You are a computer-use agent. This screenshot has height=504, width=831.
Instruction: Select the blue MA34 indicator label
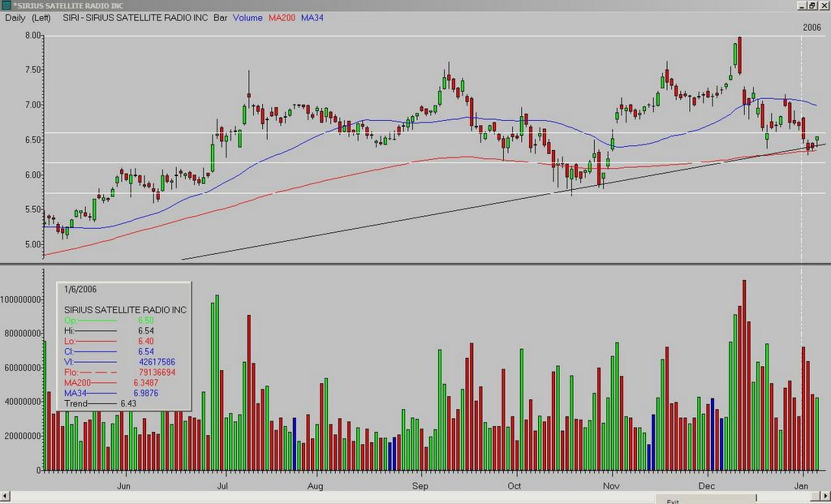(x=312, y=18)
